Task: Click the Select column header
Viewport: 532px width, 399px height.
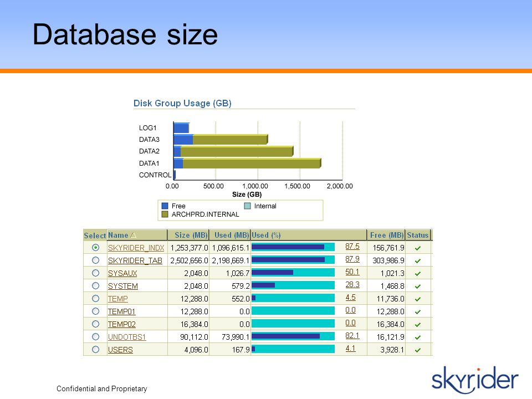Action: [95, 236]
